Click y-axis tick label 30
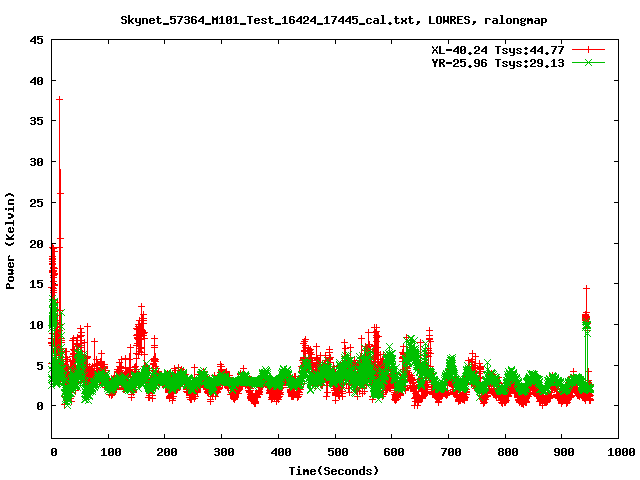640x480 pixels. click(36, 162)
